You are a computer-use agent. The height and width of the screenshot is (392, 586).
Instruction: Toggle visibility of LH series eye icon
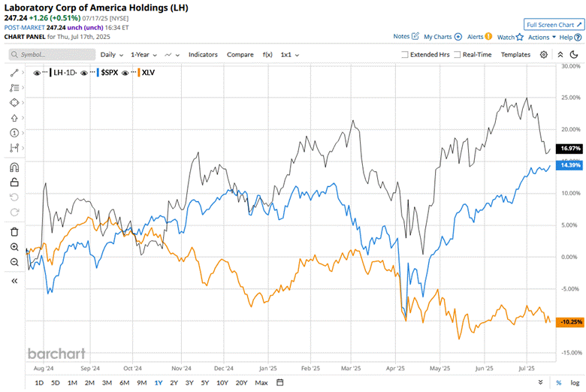tap(37, 73)
